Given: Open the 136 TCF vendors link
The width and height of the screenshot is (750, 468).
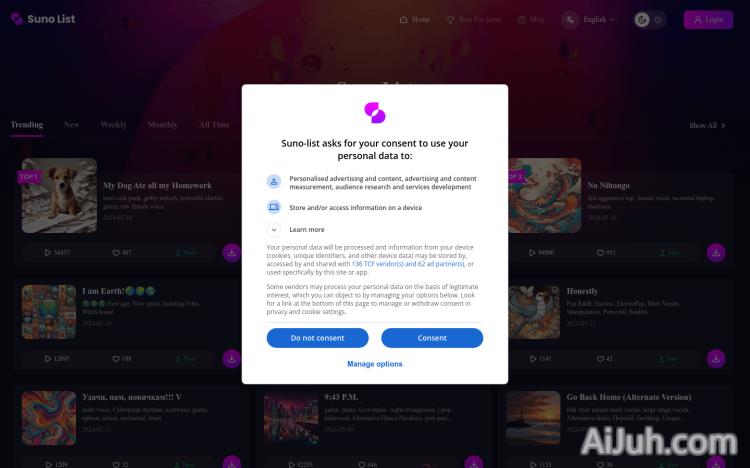Looking at the screenshot, I should tap(408, 264).
